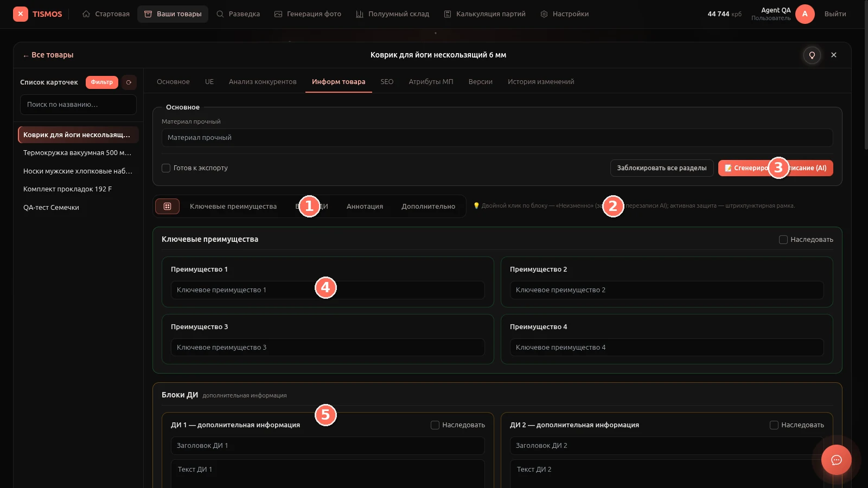Open Настройки in the top navigation
The width and height of the screenshot is (868, 488).
click(x=564, y=14)
